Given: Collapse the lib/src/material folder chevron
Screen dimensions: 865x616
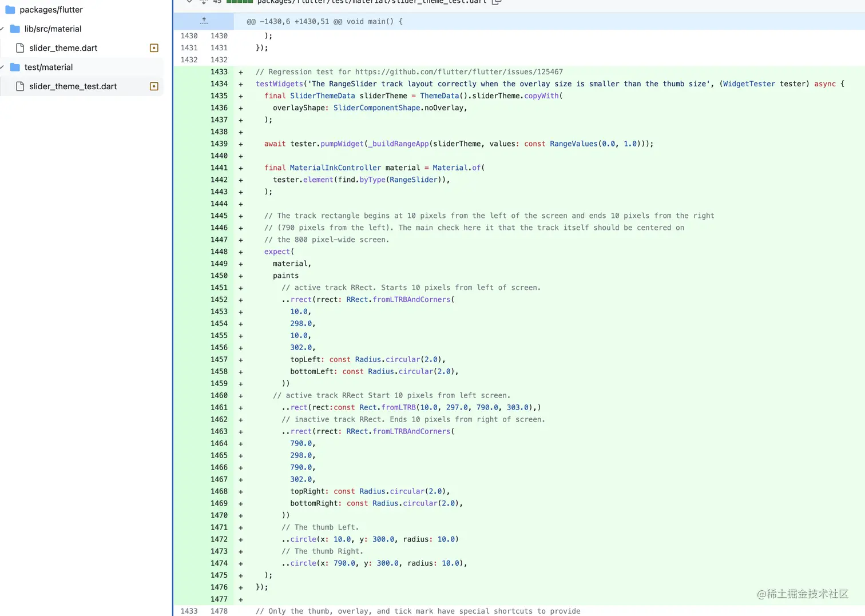Looking at the screenshot, I should coord(2,29).
